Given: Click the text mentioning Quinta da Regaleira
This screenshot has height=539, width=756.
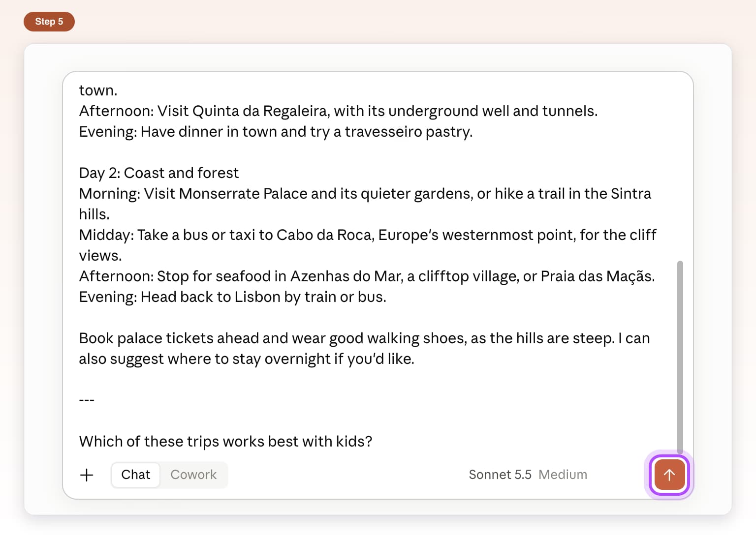Looking at the screenshot, I should 338,111.
